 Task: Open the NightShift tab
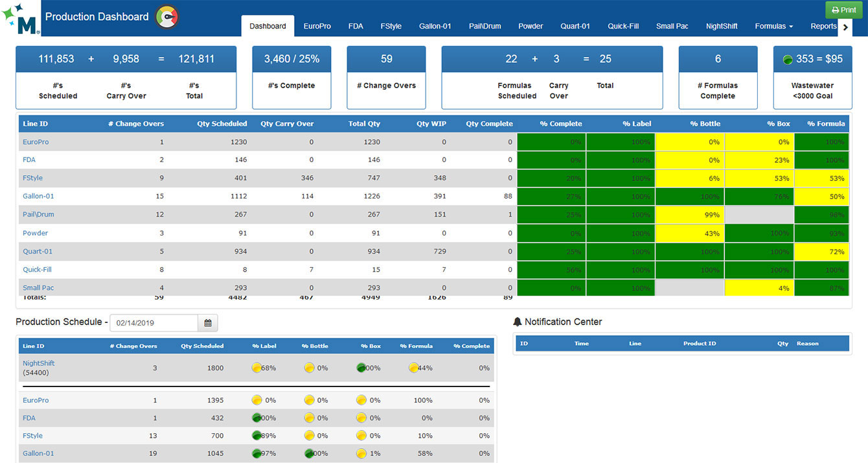tap(721, 27)
